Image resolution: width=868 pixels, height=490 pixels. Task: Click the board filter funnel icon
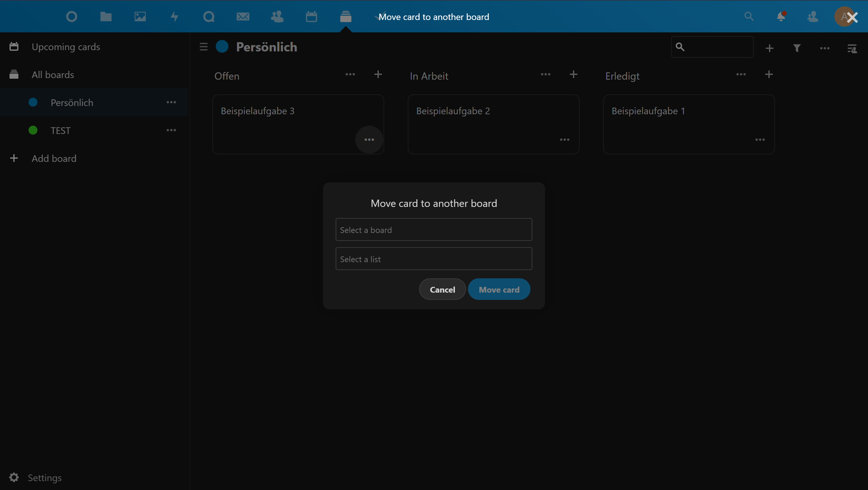click(797, 48)
